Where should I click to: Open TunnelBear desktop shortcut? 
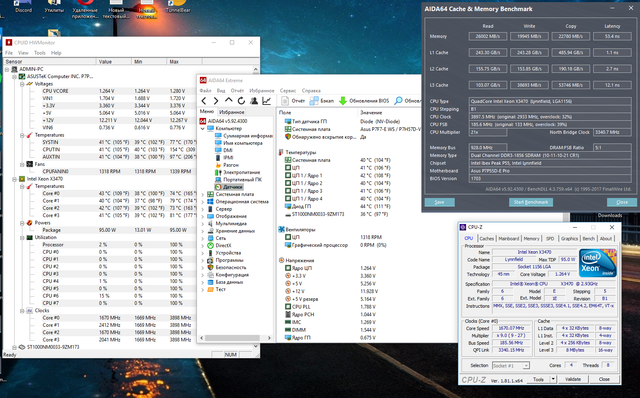(178, 7)
